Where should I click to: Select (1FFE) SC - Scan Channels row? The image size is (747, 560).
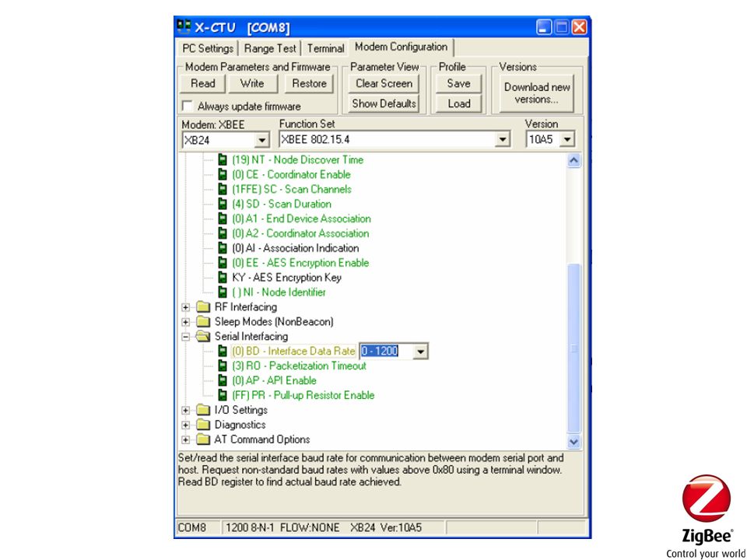click(x=292, y=190)
